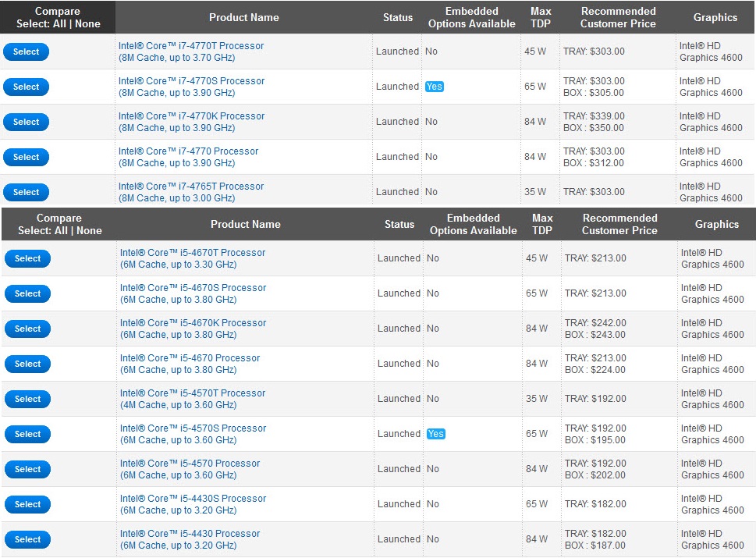Click 'All' in the i5 table's Compare header
Viewport: 756px width, 558px height.
(61, 230)
